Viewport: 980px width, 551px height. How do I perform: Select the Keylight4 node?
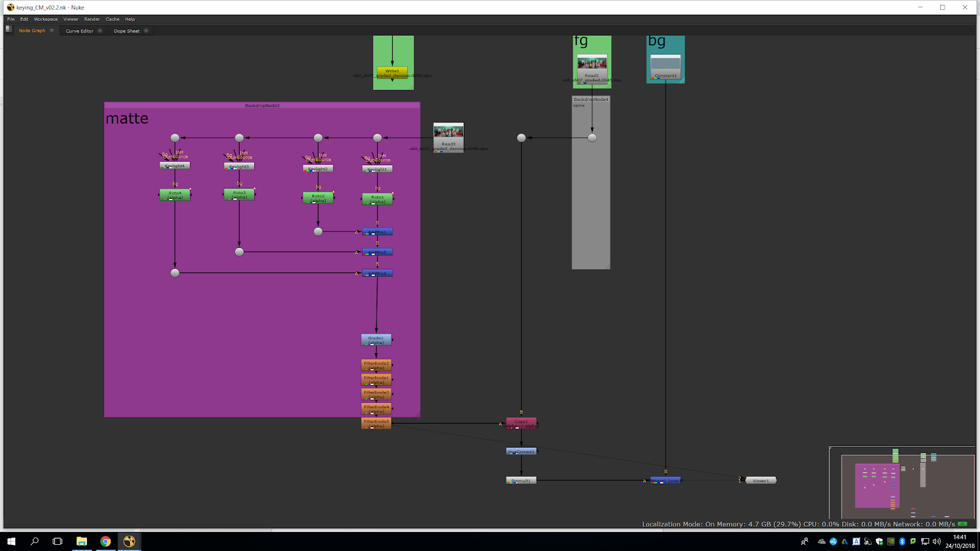[175, 165]
